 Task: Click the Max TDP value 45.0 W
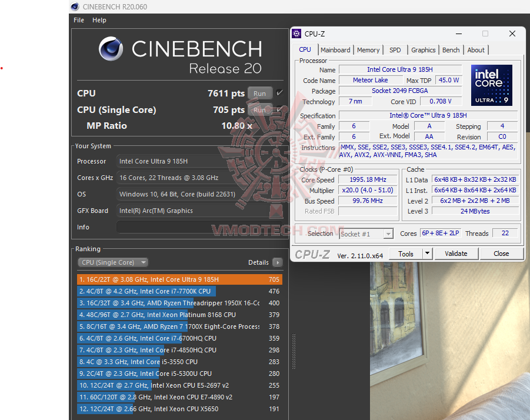(x=449, y=80)
